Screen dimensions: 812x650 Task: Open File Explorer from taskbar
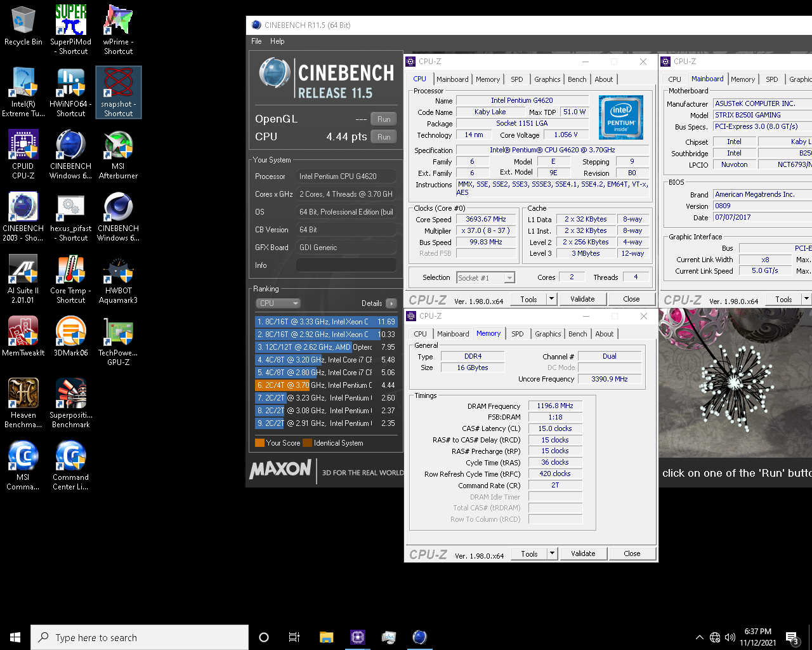(x=327, y=637)
